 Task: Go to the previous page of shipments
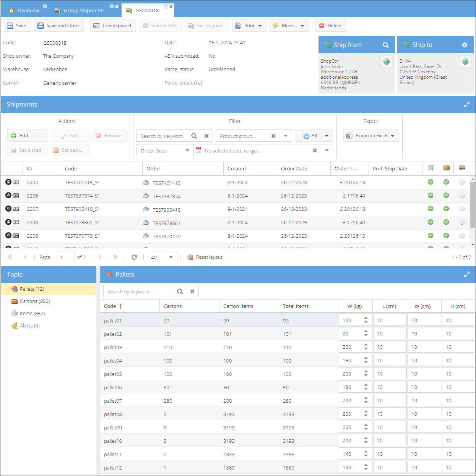(x=25, y=257)
